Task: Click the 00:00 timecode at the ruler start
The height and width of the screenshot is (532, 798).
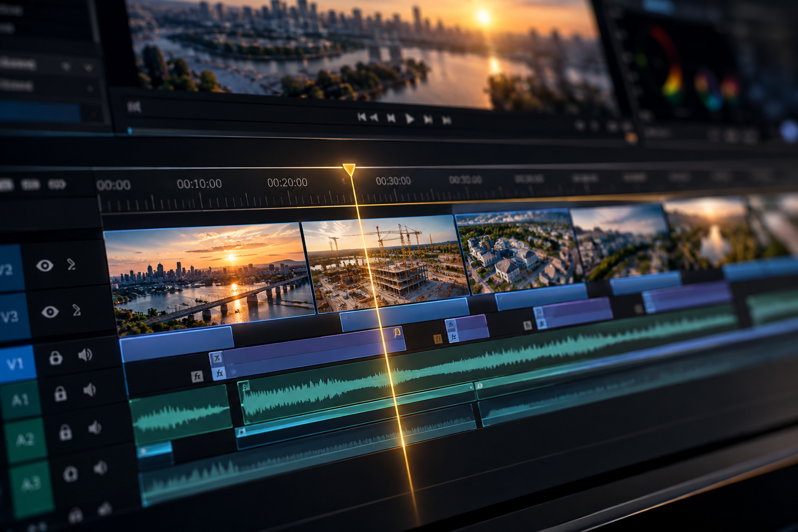Action: 113,185
